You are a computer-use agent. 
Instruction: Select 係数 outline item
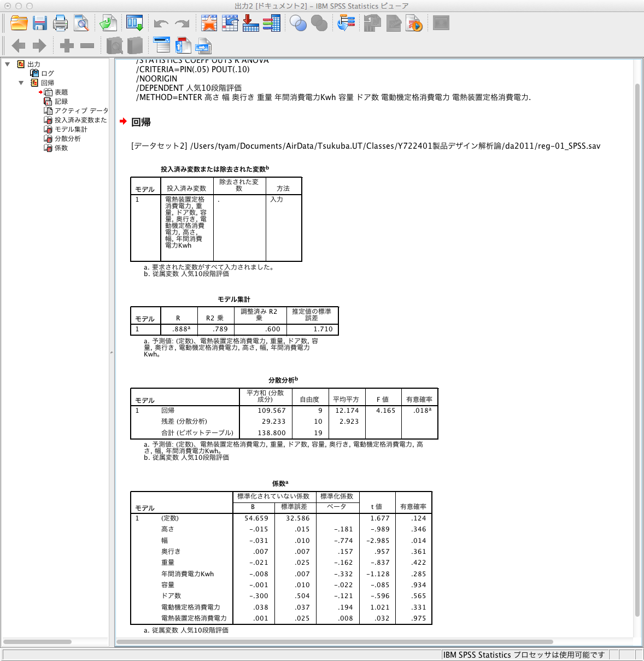[61, 148]
